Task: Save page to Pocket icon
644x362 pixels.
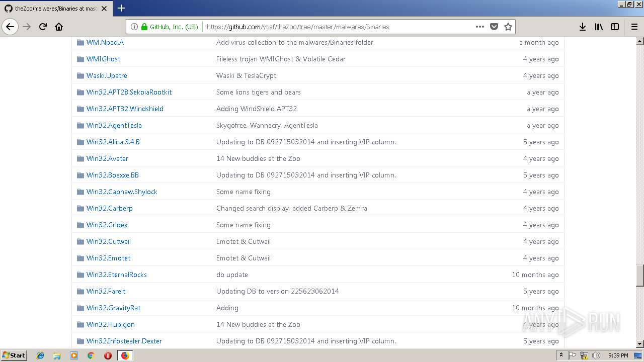Action: click(494, 27)
